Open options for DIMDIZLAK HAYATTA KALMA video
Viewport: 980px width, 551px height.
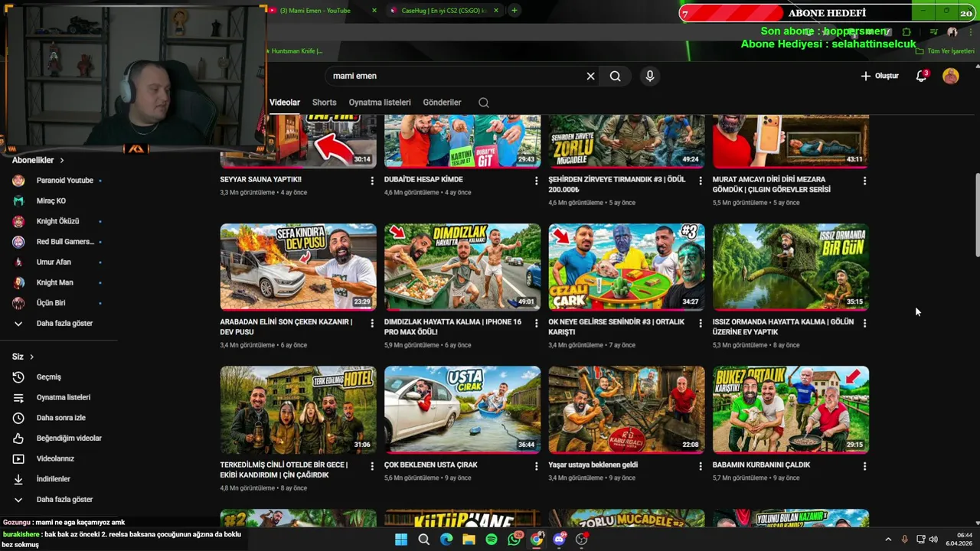536,324
